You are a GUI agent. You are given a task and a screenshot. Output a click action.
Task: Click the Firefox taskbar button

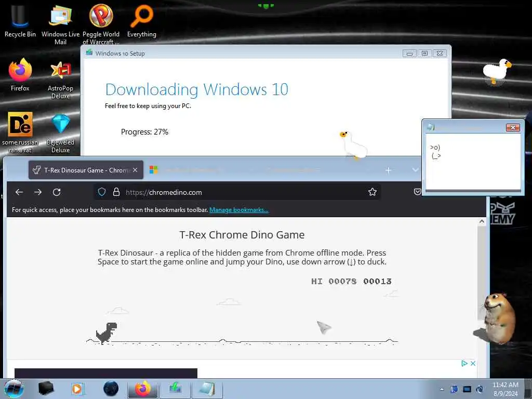point(143,389)
